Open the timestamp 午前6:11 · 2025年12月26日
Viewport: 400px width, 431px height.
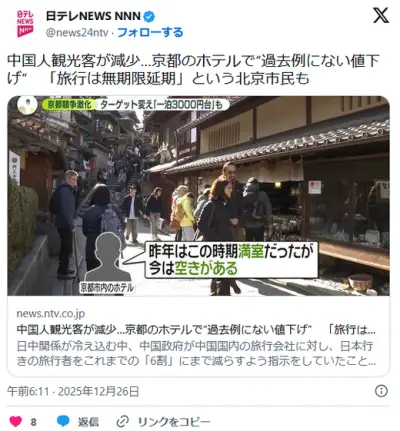click(x=73, y=391)
